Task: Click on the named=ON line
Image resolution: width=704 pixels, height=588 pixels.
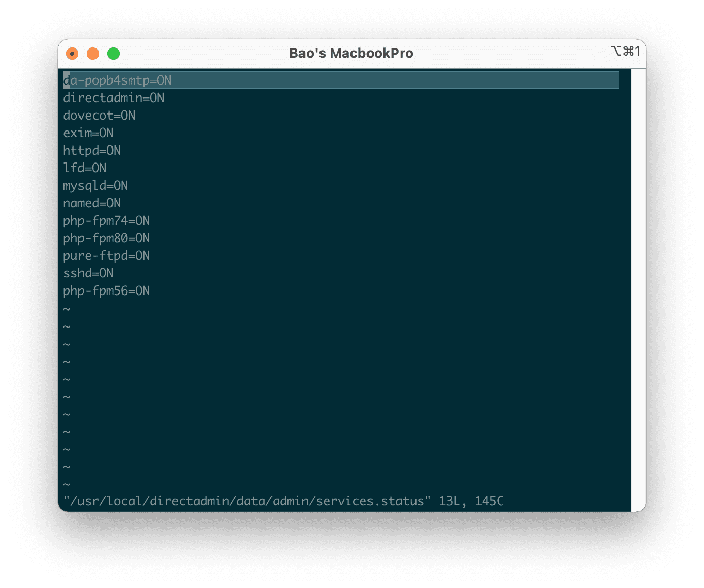Action: pyautogui.click(x=92, y=203)
